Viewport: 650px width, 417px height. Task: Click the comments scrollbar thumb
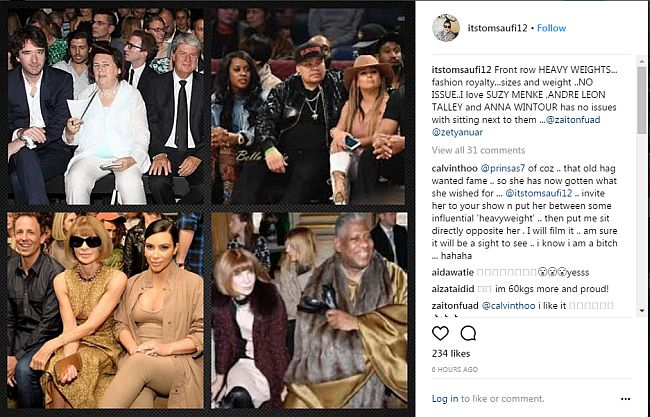pos(642,99)
